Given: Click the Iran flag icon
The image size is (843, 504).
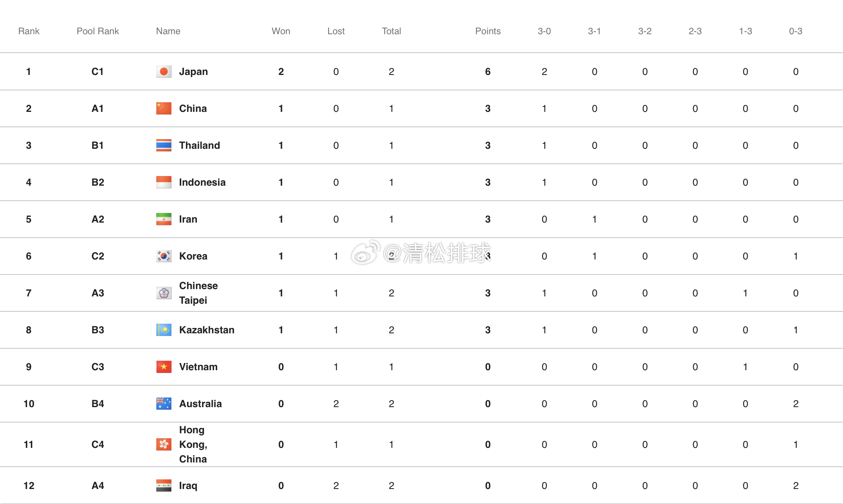Looking at the screenshot, I should [164, 219].
